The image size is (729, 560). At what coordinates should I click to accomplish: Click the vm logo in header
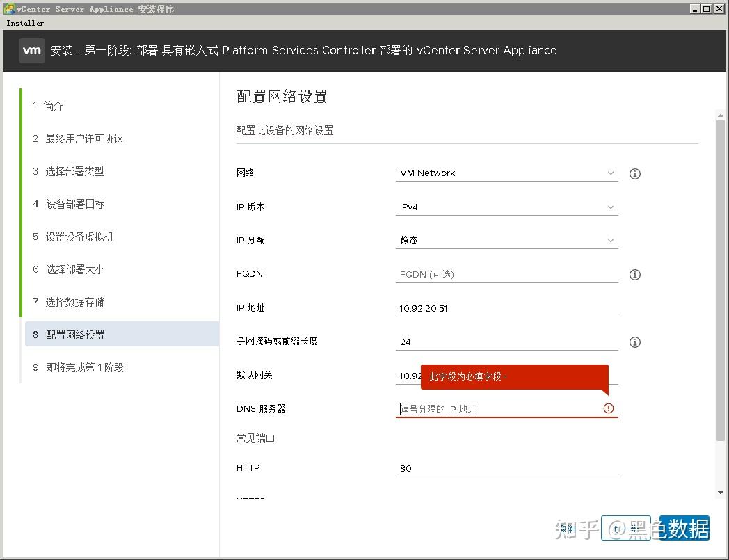click(31, 50)
